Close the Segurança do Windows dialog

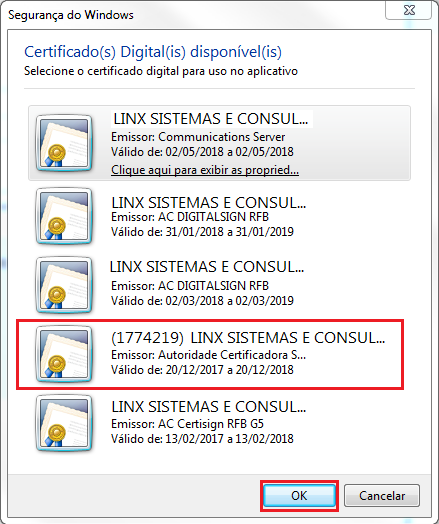(x=409, y=10)
